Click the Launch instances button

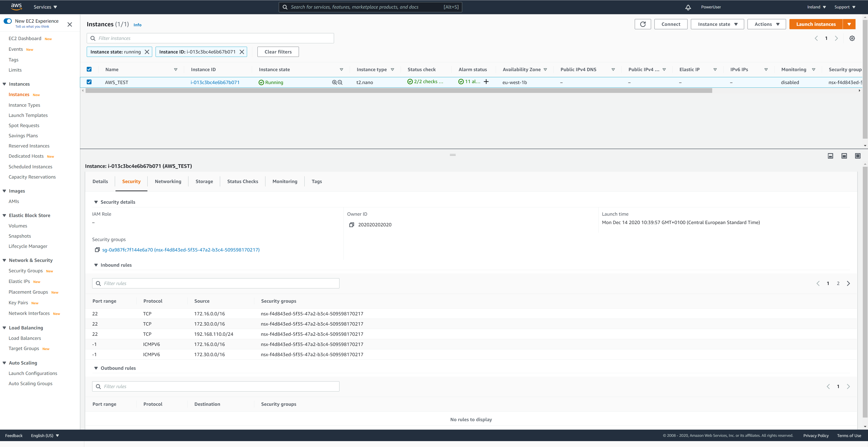coord(816,24)
